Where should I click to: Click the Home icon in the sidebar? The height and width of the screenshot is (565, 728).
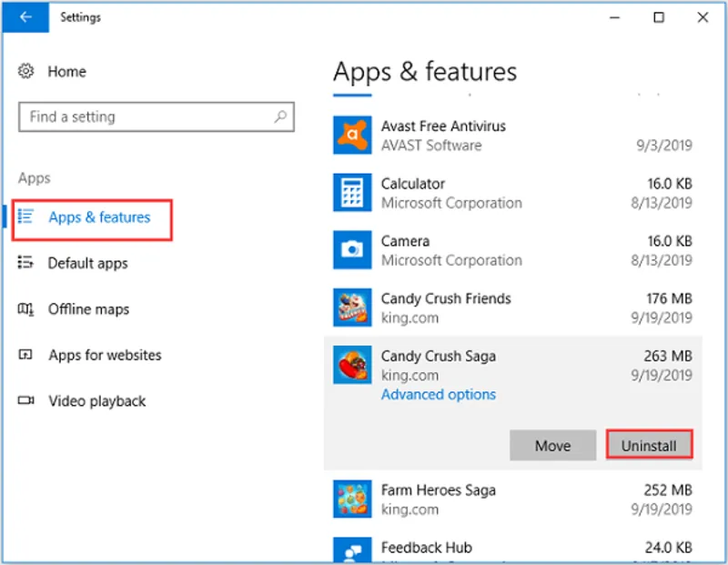click(26, 71)
